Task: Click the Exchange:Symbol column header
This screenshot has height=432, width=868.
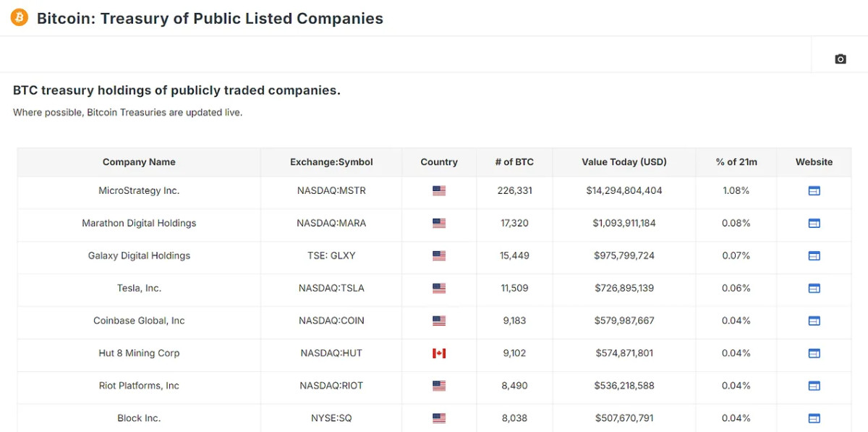Action: click(x=331, y=162)
